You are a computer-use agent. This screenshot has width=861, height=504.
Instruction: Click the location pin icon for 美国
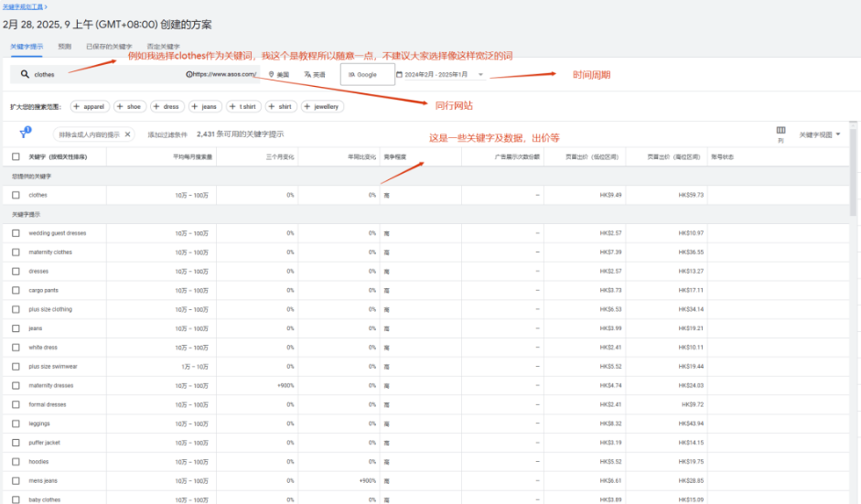point(272,75)
